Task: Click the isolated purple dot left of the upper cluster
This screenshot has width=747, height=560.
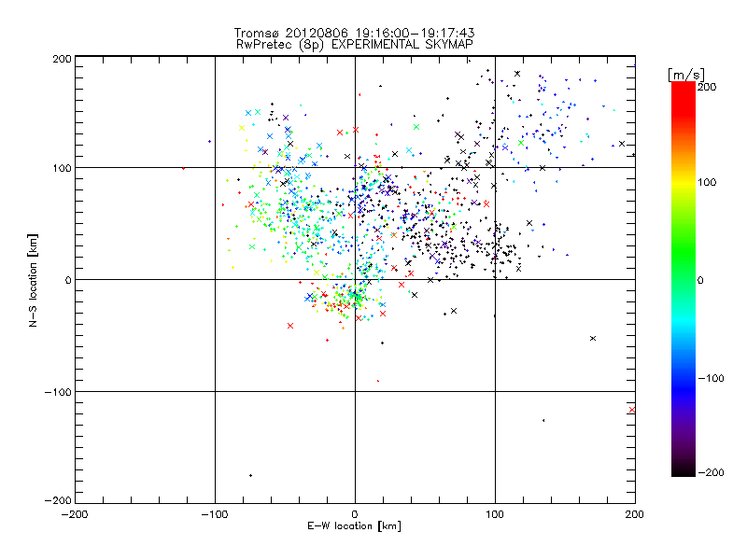Action: click(x=209, y=142)
